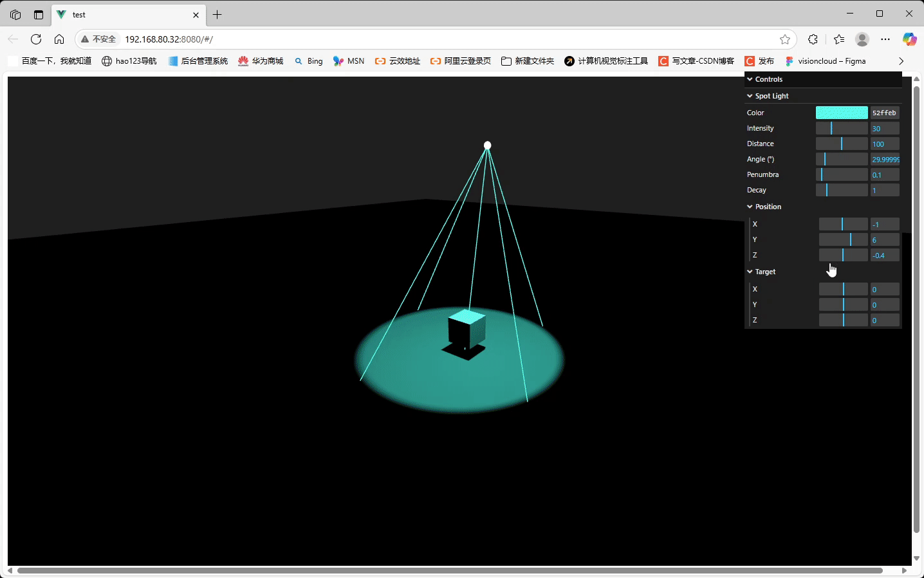This screenshot has width=924, height=578.
Task: Click the Angle value field
Action: 885,159
